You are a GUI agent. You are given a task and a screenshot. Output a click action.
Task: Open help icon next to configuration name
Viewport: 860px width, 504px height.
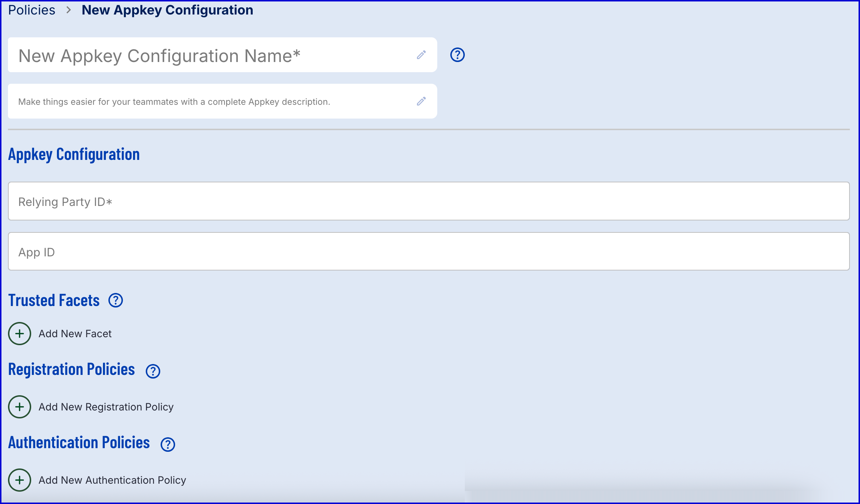[x=457, y=55]
